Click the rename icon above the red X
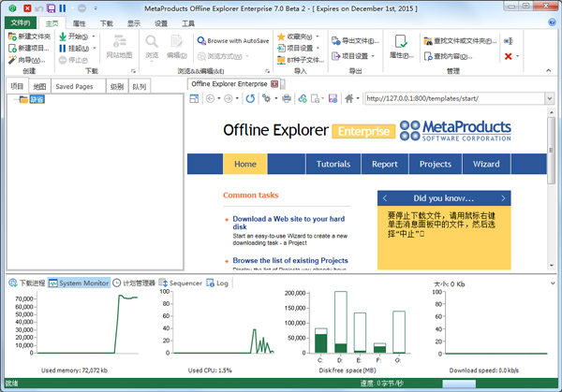The height and width of the screenshot is (392, 562). click(x=509, y=41)
